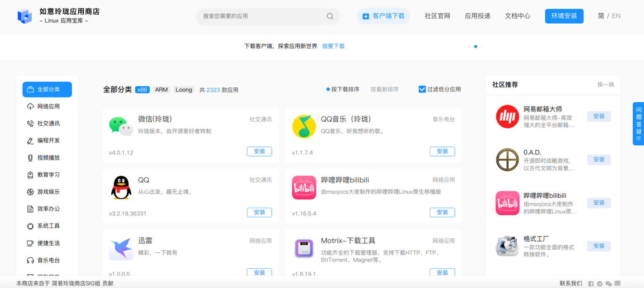Open the 编程开发 sidebar category
This screenshot has height=288, width=644.
[47, 140]
